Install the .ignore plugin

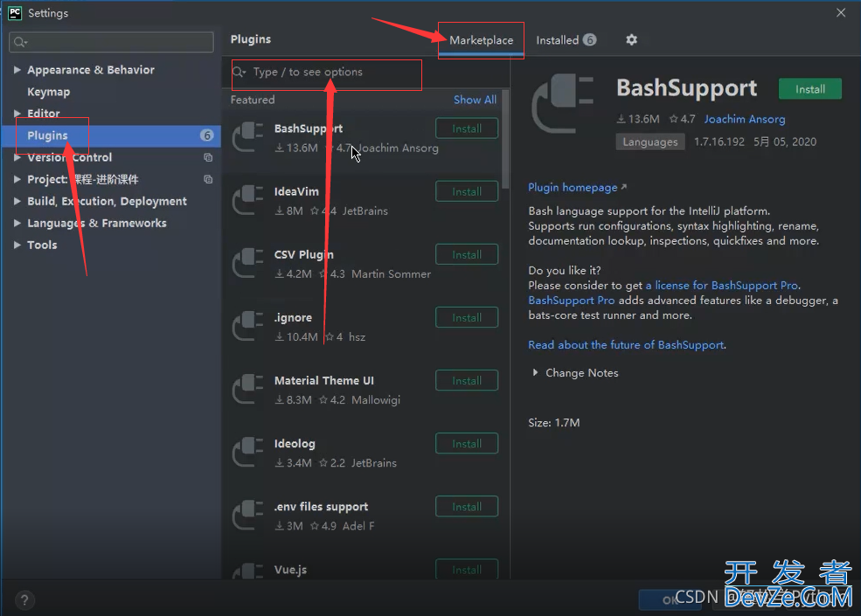pyautogui.click(x=467, y=318)
